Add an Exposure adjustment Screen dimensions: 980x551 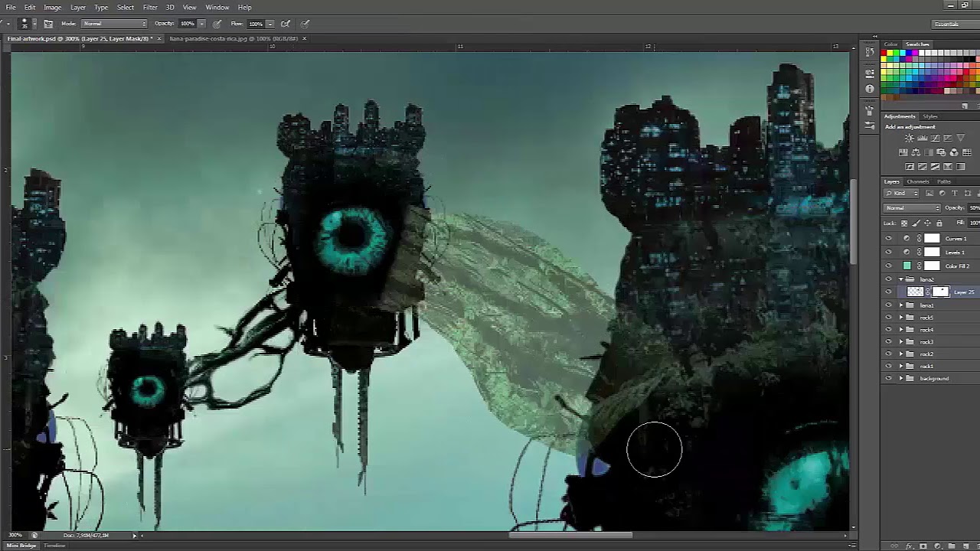coord(947,138)
